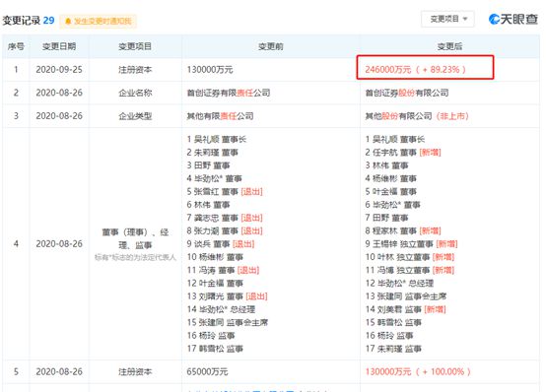546x392 pixels.
Task: Click 吴礼顺 董事长 in the 变更前 list
Action: click(x=216, y=139)
